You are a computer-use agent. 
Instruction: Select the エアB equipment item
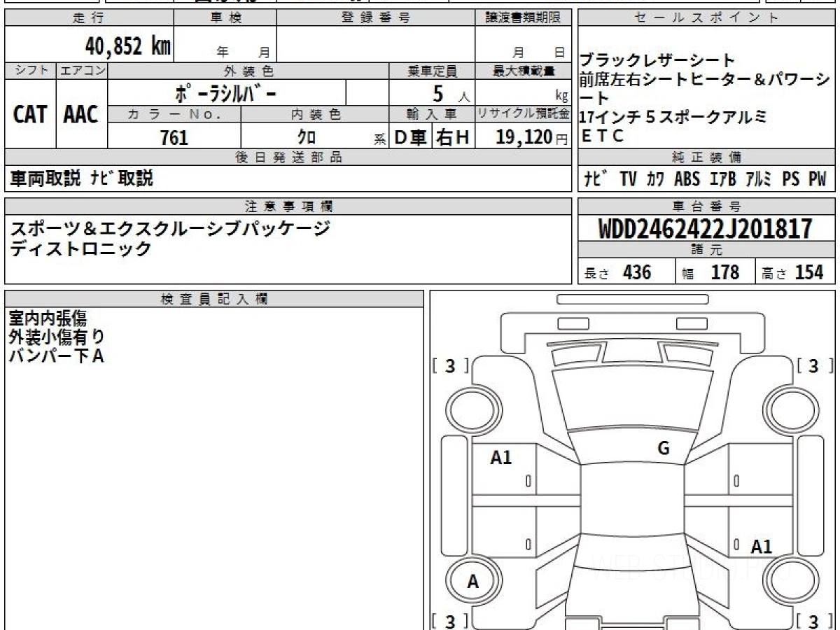click(x=722, y=179)
